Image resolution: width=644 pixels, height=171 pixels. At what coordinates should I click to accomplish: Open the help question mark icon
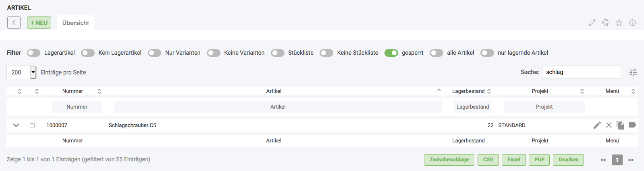pyautogui.click(x=633, y=23)
